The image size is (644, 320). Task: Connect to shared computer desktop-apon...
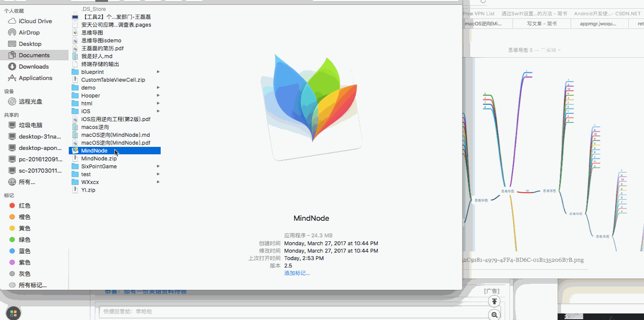(x=40, y=148)
